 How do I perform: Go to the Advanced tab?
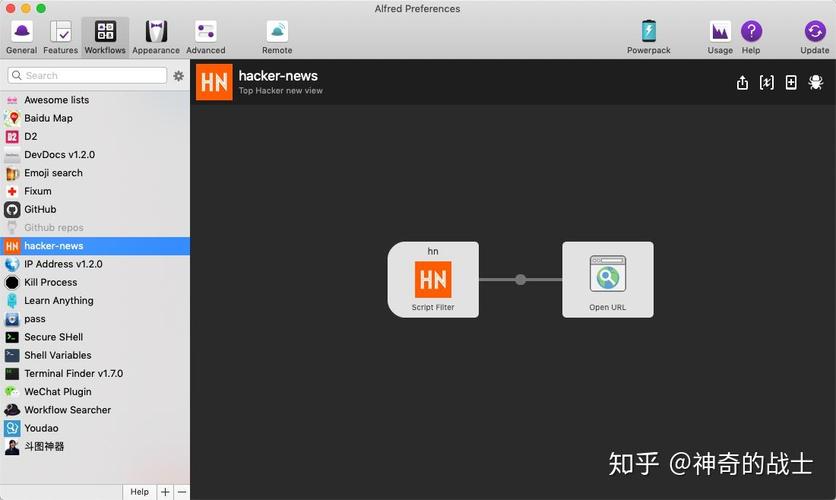[205, 37]
